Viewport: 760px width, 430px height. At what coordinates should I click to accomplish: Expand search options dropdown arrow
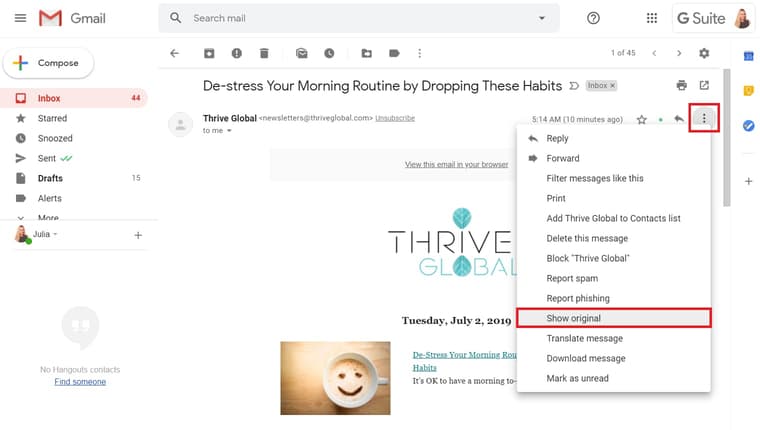(x=542, y=18)
